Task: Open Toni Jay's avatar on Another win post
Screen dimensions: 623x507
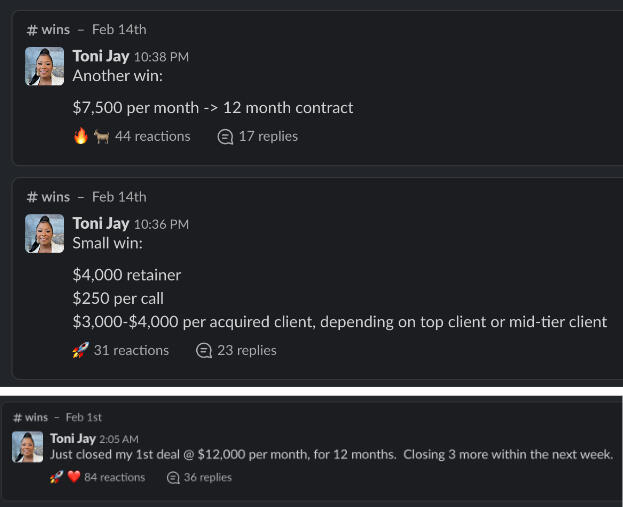Action: coord(44,65)
